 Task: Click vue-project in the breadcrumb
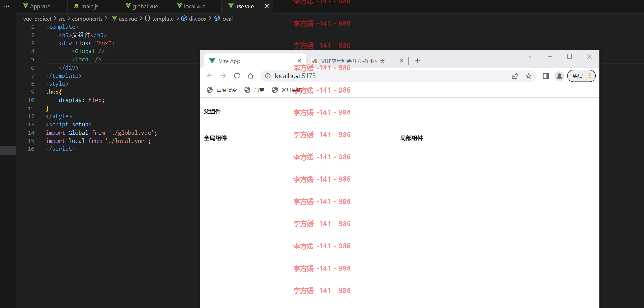[x=37, y=19]
